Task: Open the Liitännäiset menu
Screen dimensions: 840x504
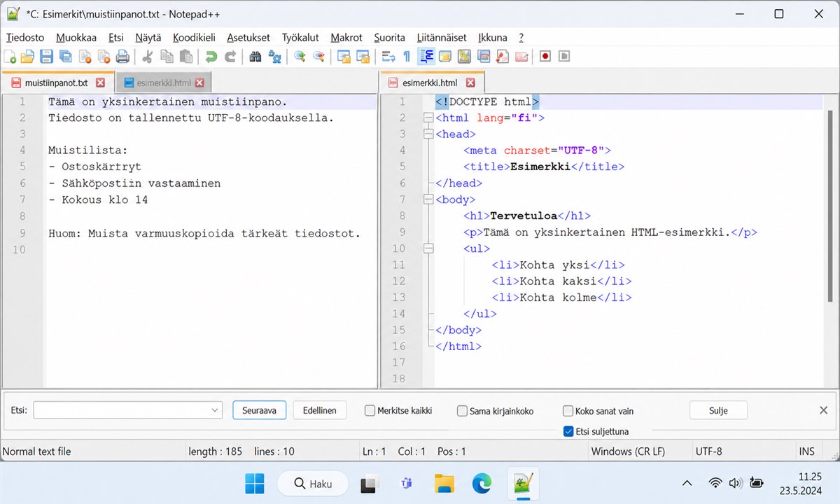Action: click(442, 38)
